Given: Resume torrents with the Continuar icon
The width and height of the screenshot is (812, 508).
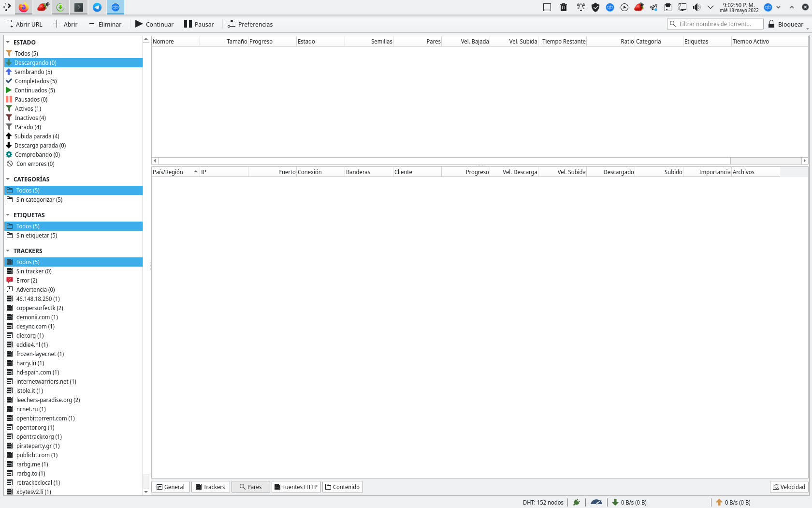Looking at the screenshot, I should [x=154, y=24].
